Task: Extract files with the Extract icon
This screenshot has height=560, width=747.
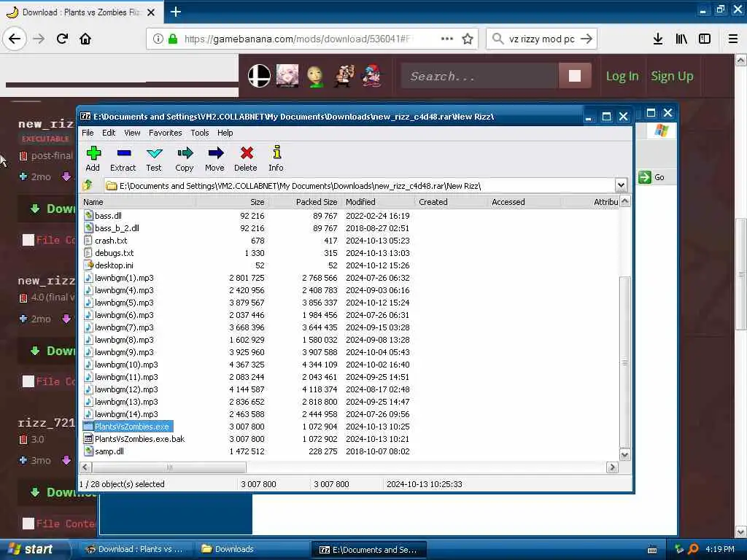Action: click(123, 153)
